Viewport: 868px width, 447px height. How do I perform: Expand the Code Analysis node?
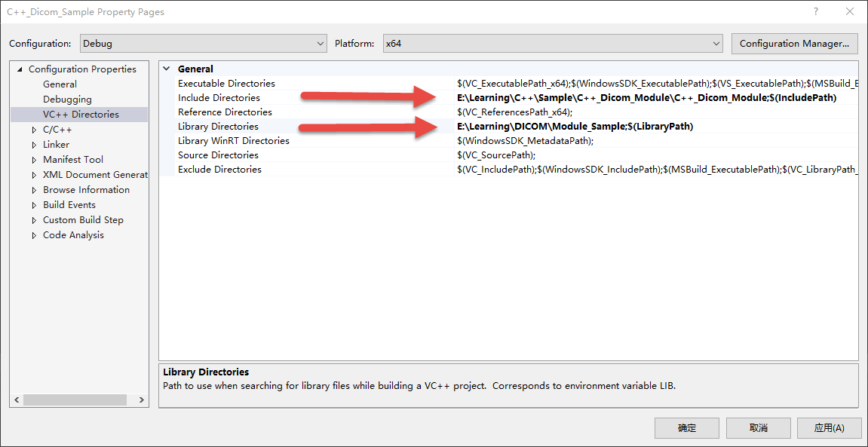point(33,234)
